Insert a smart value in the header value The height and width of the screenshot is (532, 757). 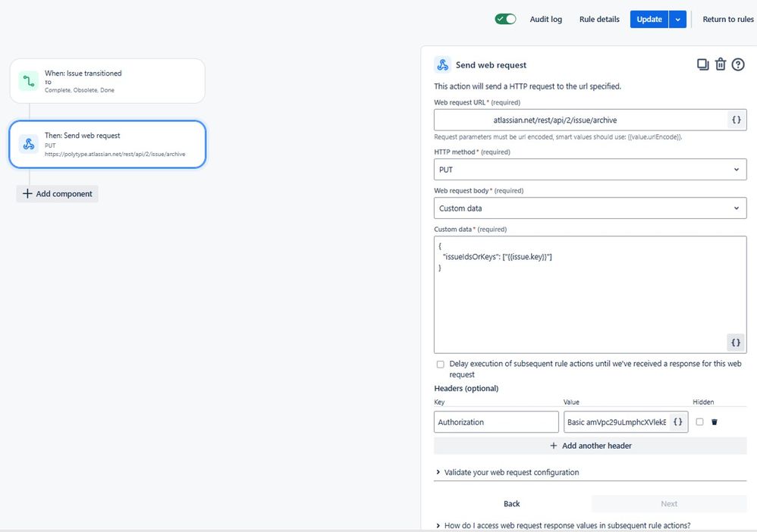click(678, 421)
